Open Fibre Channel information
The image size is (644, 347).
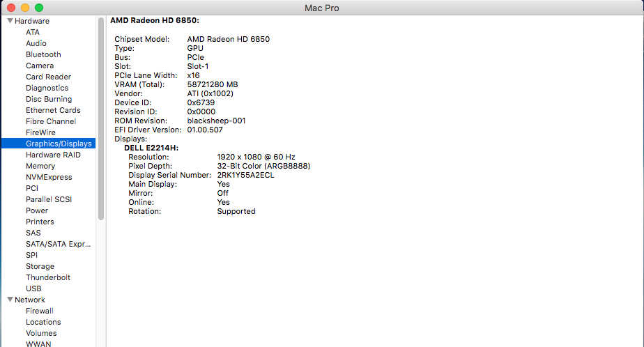51,121
